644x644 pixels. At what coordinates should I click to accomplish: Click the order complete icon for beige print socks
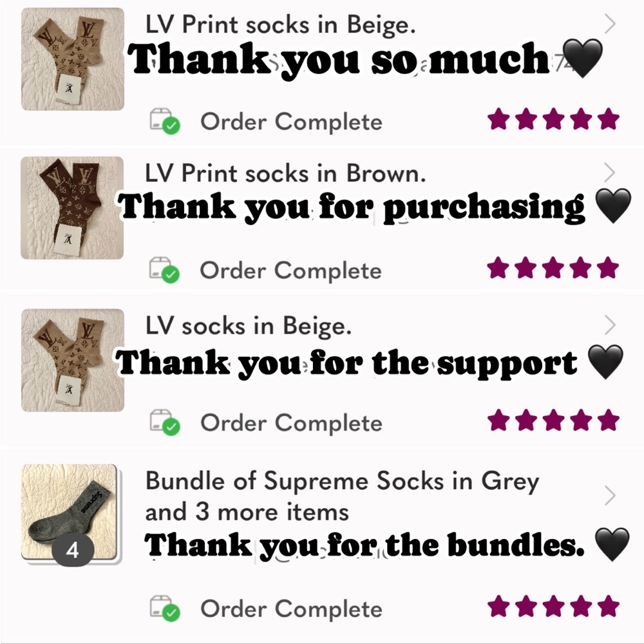tap(166, 121)
